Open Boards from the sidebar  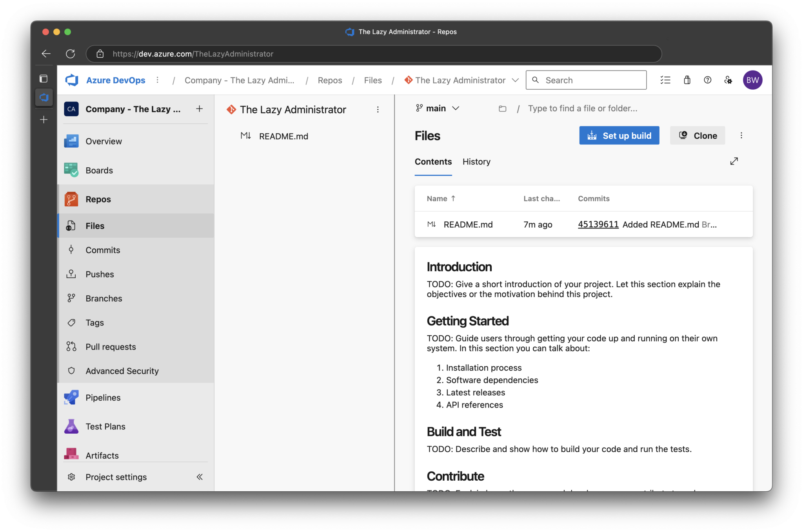[136, 170]
